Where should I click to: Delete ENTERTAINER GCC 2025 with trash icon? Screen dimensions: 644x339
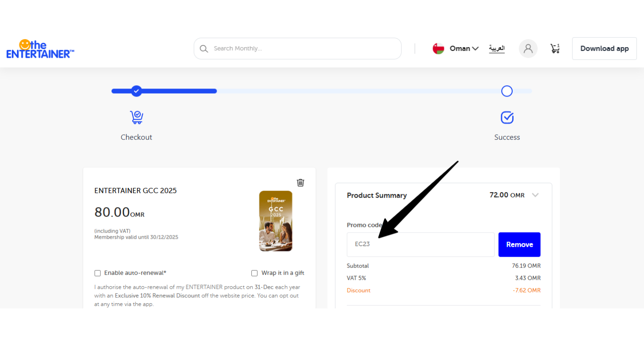[x=300, y=183]
